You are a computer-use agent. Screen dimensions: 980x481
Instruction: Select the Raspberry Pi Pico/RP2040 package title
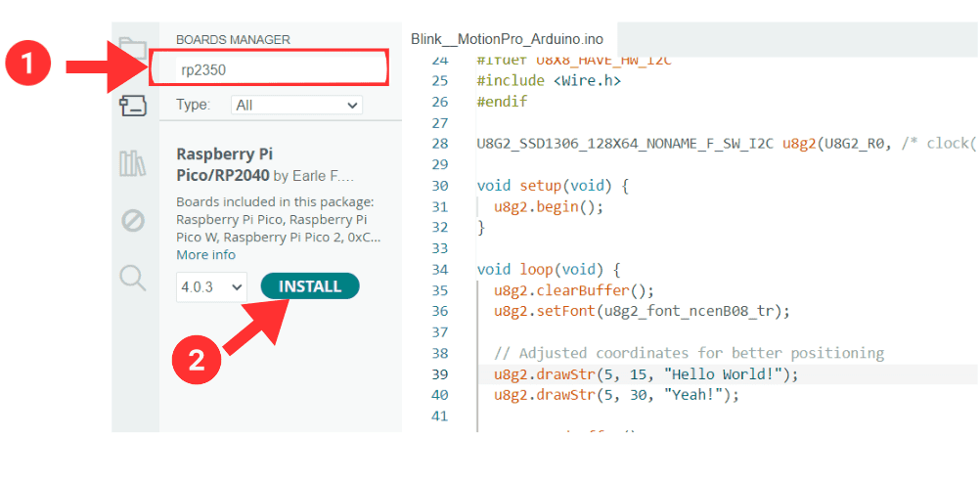(x=224, y=165)
